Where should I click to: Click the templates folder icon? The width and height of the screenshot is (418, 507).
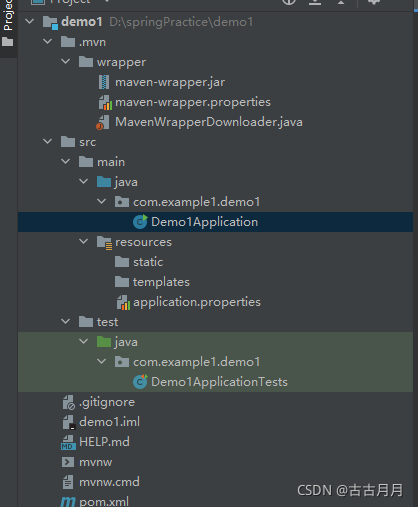[122, 282]
